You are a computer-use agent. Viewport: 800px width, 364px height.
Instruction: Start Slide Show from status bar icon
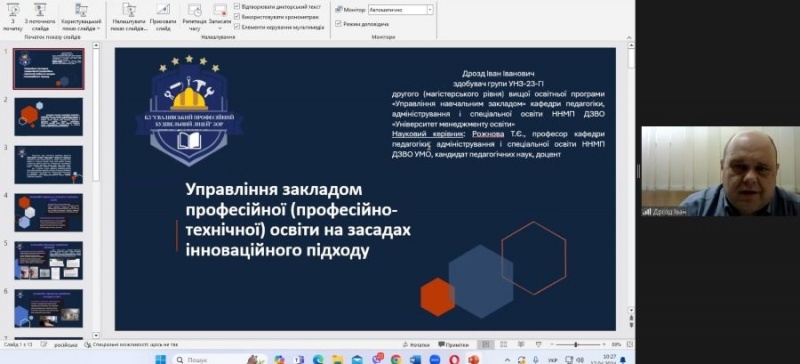tap(539, 345)
